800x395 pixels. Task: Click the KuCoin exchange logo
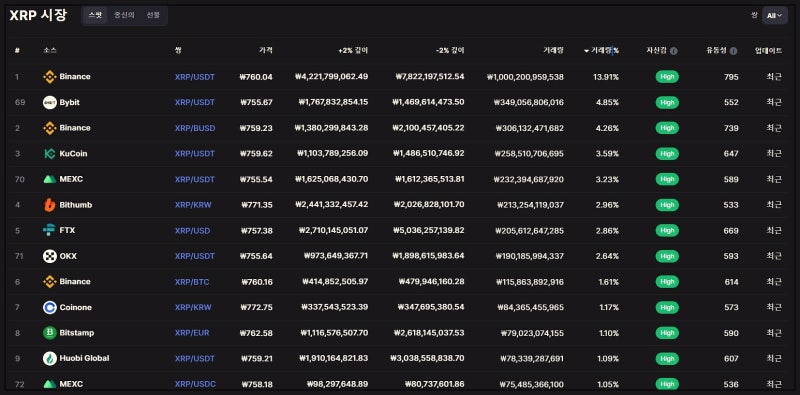pos(49,154)
